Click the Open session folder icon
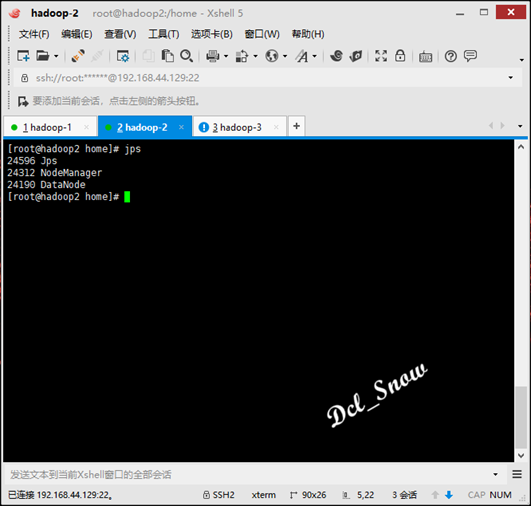 click(x=43, y=56)
